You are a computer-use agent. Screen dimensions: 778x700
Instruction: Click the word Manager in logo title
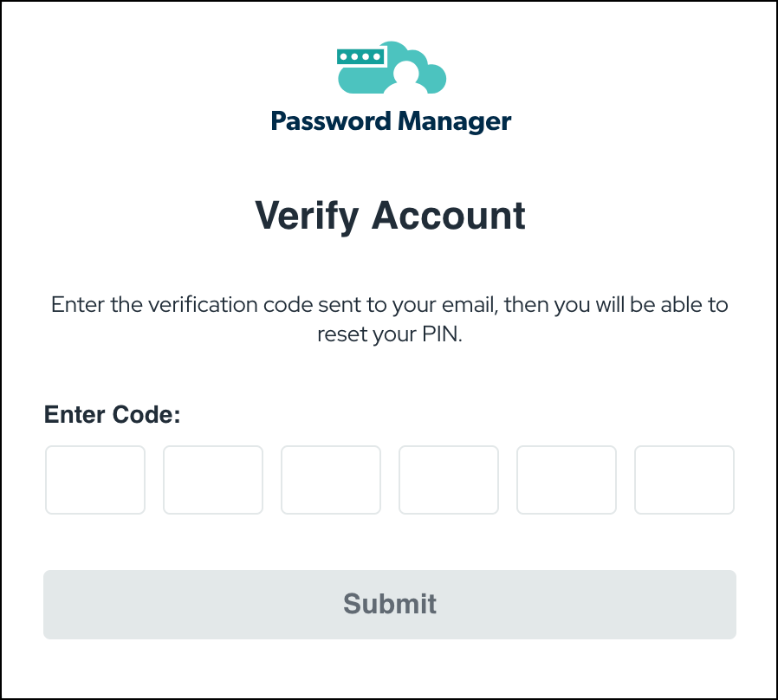pyautogui.click(x=454, y=122)
